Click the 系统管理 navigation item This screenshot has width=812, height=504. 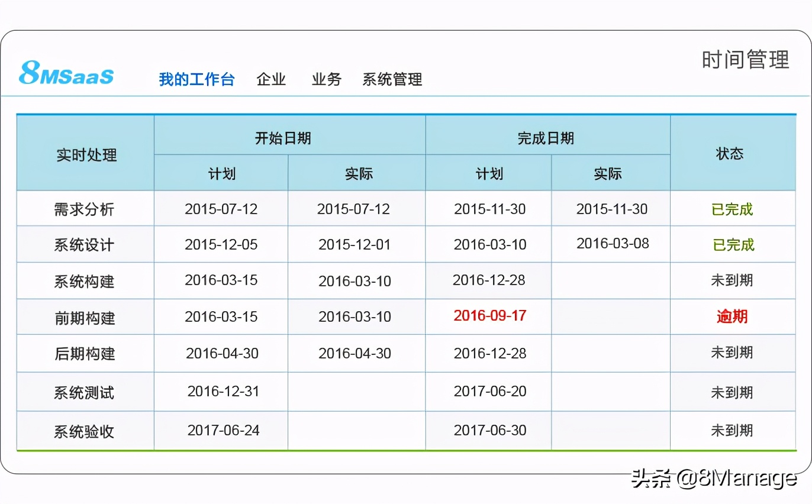click(392, 79)
